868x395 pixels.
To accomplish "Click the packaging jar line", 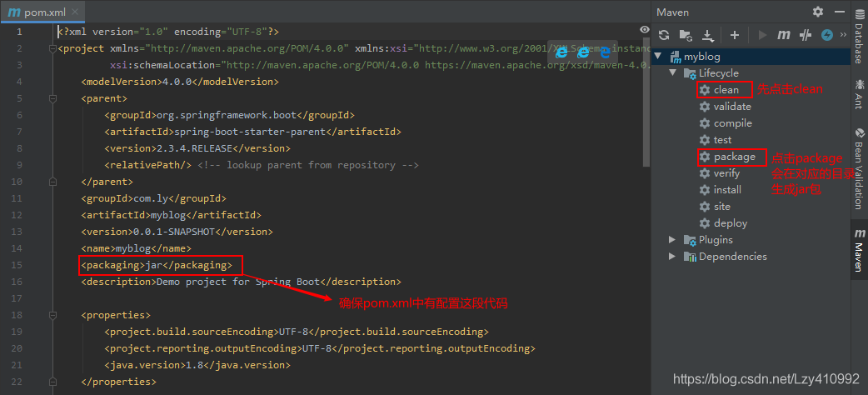I will (x=157, y=265).
